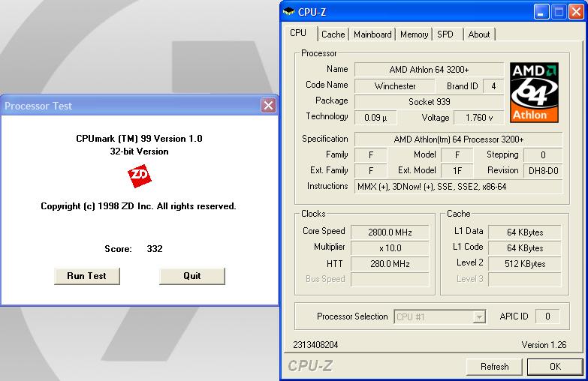The height and width of the screenshot is (381, 588).
Task: Close the CPU-Z window
Action: pyautogui.click(x=576, y=12)
